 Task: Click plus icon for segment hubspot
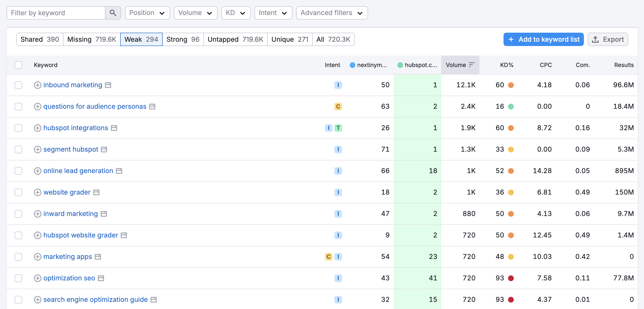coord(37,149)
